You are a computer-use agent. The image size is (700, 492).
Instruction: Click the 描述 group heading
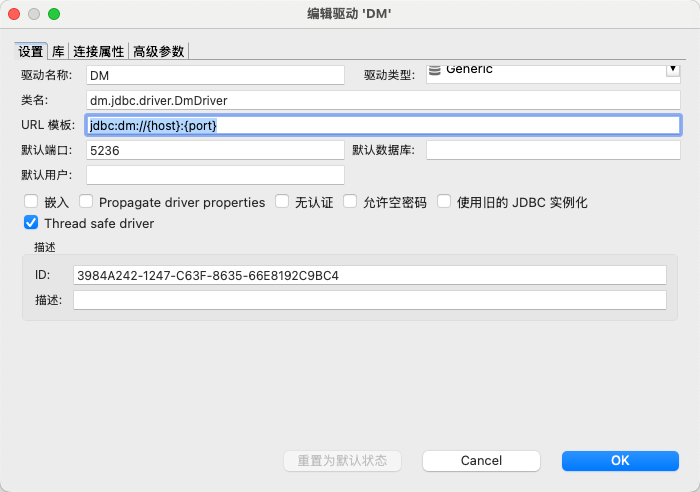pos(45,247)
